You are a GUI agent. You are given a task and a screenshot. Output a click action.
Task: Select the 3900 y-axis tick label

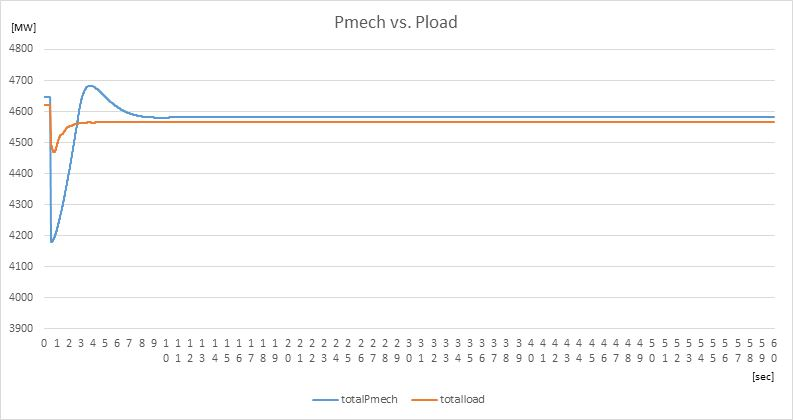pyautogui.click(x=21, y=328)
